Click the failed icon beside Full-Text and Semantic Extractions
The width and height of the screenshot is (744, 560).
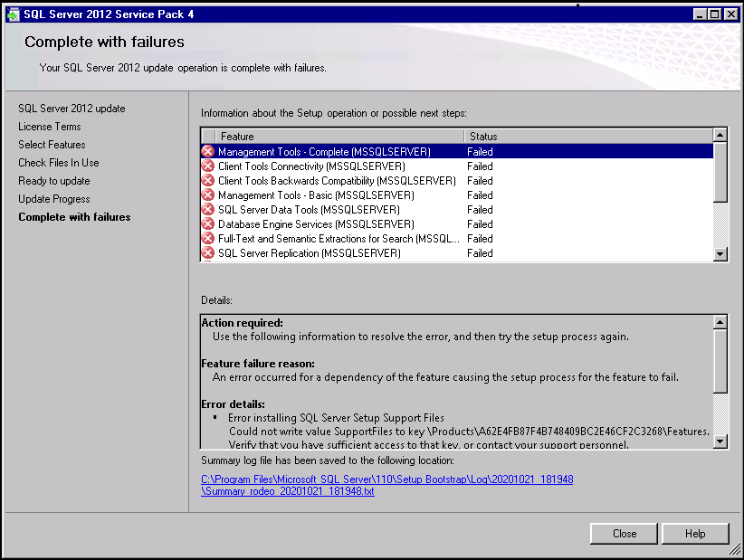[208, 239]
